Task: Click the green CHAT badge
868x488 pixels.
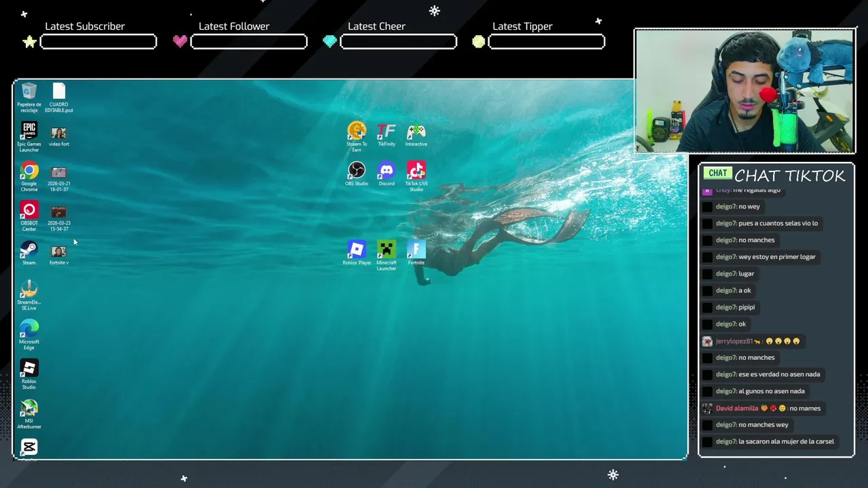Action: 717,173
